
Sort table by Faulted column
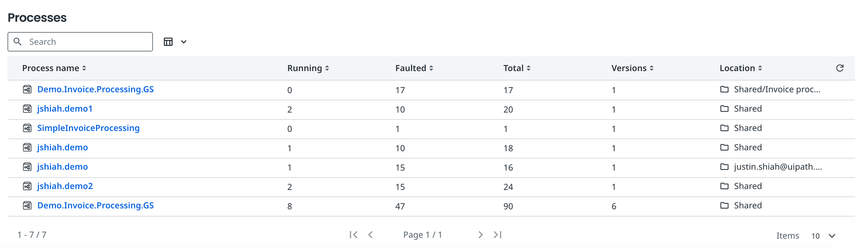click(414, 68)
